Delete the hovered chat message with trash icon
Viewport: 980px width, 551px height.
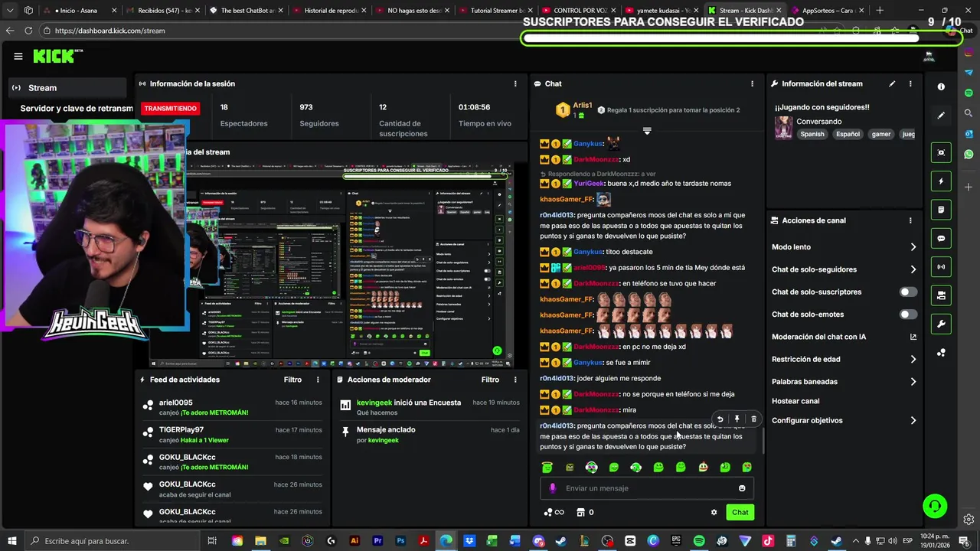[x=753, y=419]
